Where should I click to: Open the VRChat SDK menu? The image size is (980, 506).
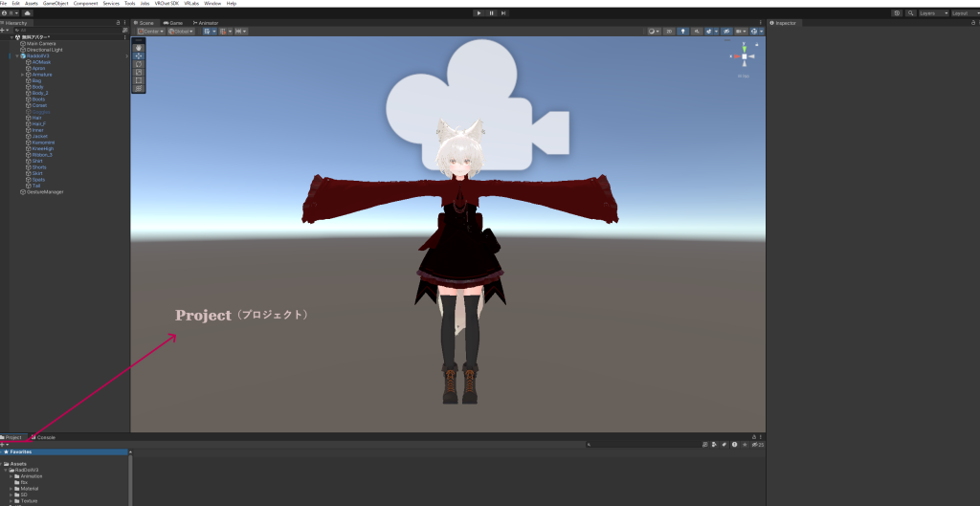[x=167, y=4]
